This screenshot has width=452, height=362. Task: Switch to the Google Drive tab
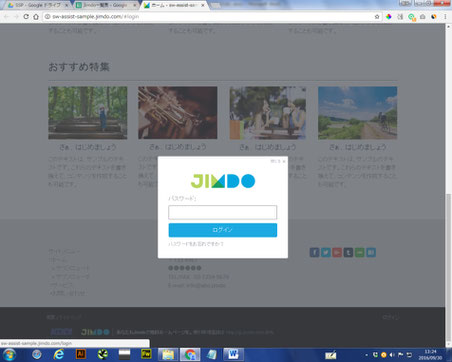coord(37,5)
